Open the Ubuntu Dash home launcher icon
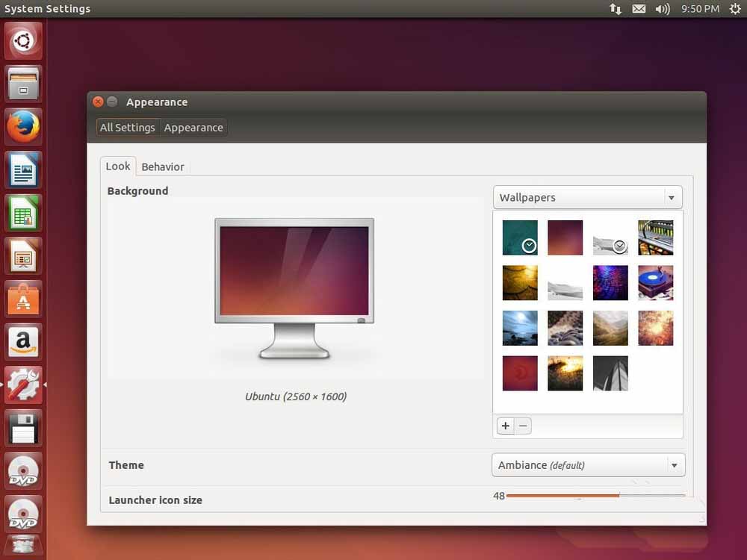This screenshot has height=560, width=747. [x=23, y=40]
